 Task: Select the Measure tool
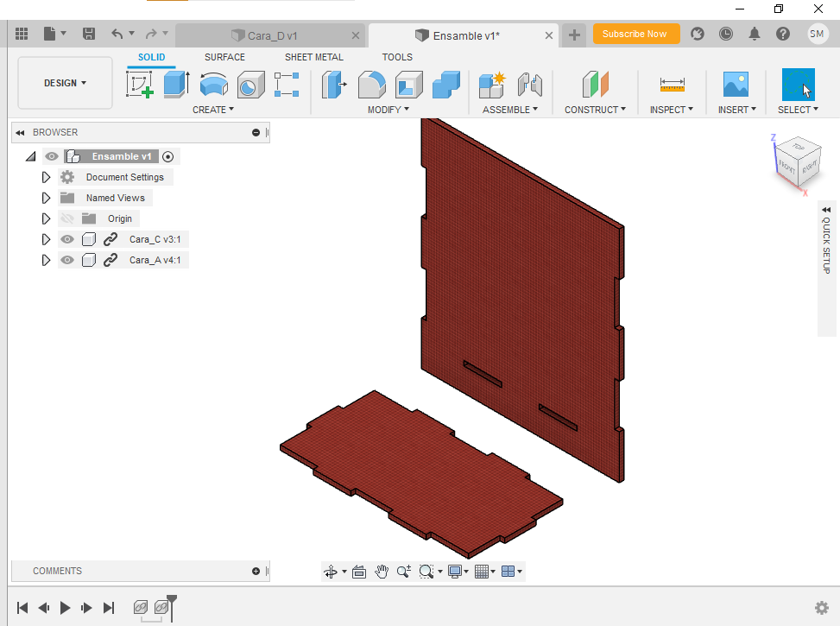click(x=672, y=84)
